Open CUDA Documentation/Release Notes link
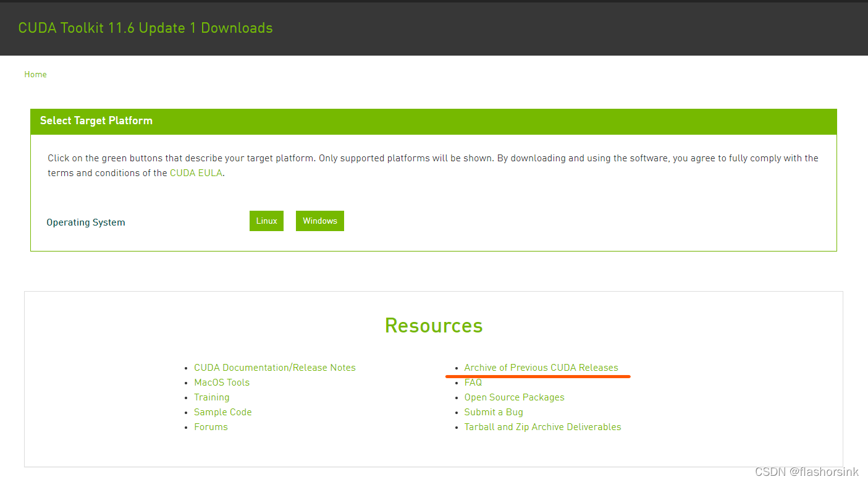Viewport: 868px width, 482px height. [275, 367]
